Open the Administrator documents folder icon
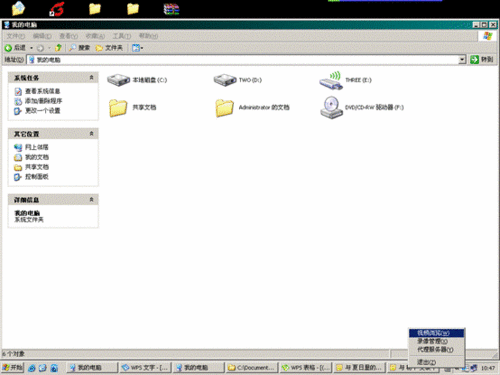Image resolution: width=500 pixels, height=375 pixels. click(x=224, y=108)
